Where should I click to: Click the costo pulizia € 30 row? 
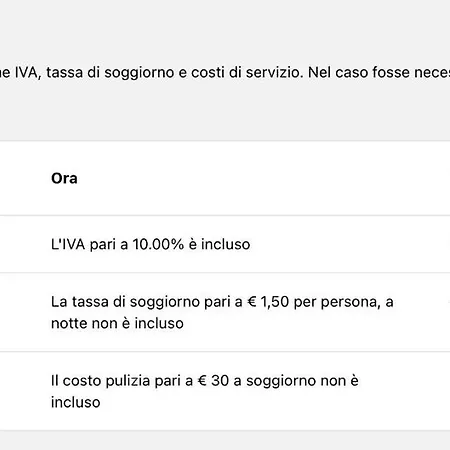point(225,391)
